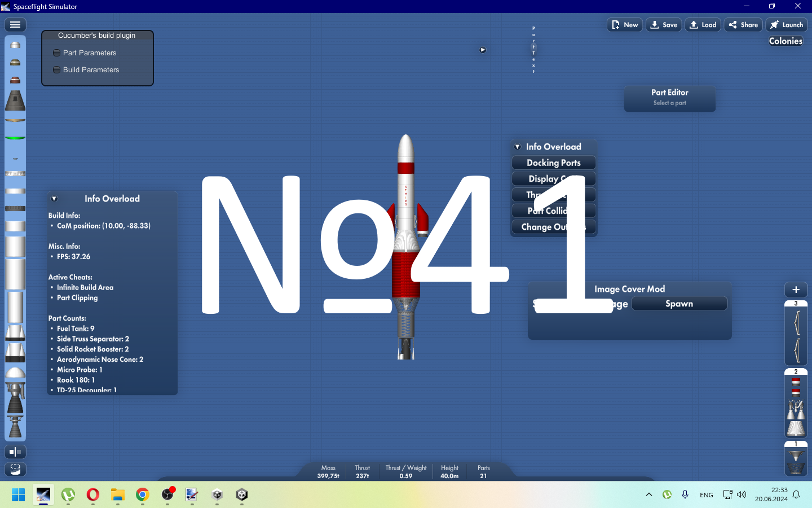
Task: Pick the white capsule cap part in sidebar
Action: (15, 45)
